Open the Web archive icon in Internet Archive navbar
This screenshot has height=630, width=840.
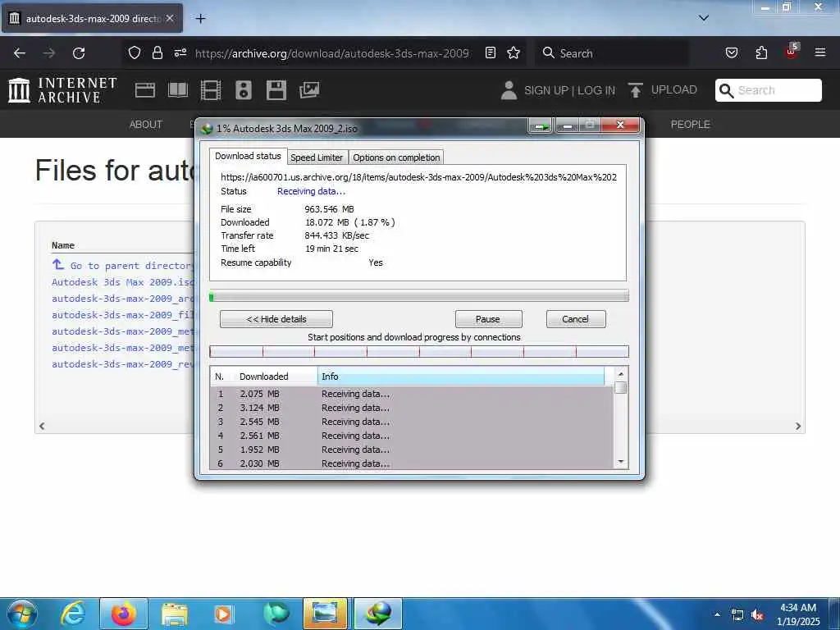145,90
